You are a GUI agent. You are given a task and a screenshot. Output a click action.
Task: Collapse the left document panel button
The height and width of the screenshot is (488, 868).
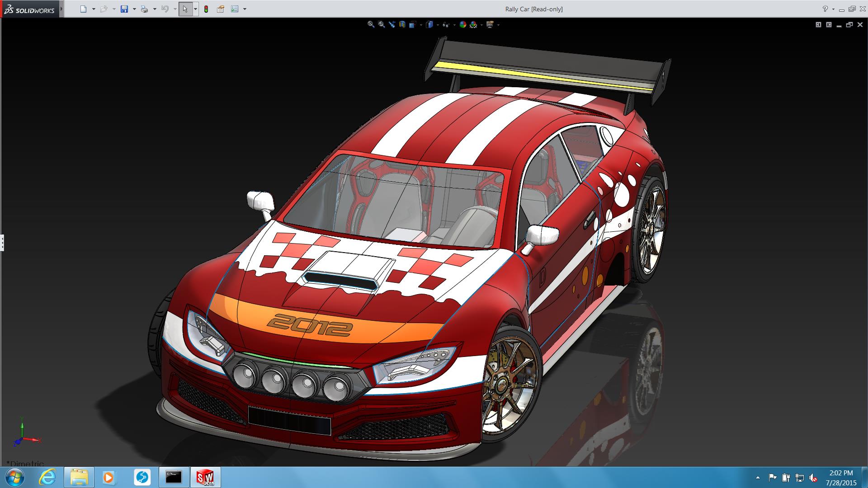click(x=2, y=243)
